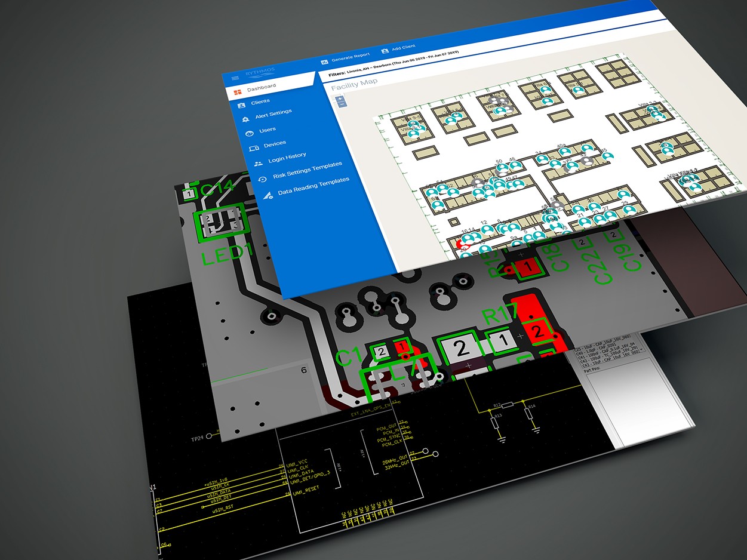Click the RYTHMOS logo
Screen dimensions: 747x560
tap(260, 72)
